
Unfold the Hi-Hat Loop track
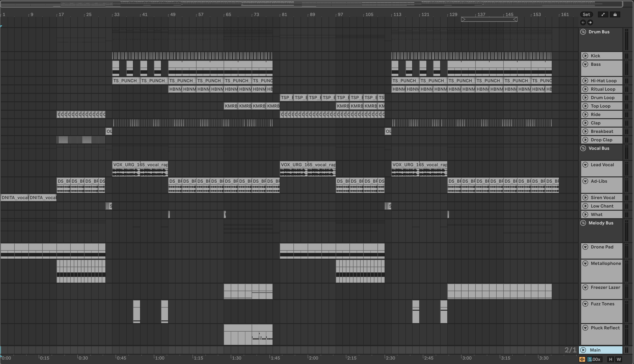[x=585, y=81]
